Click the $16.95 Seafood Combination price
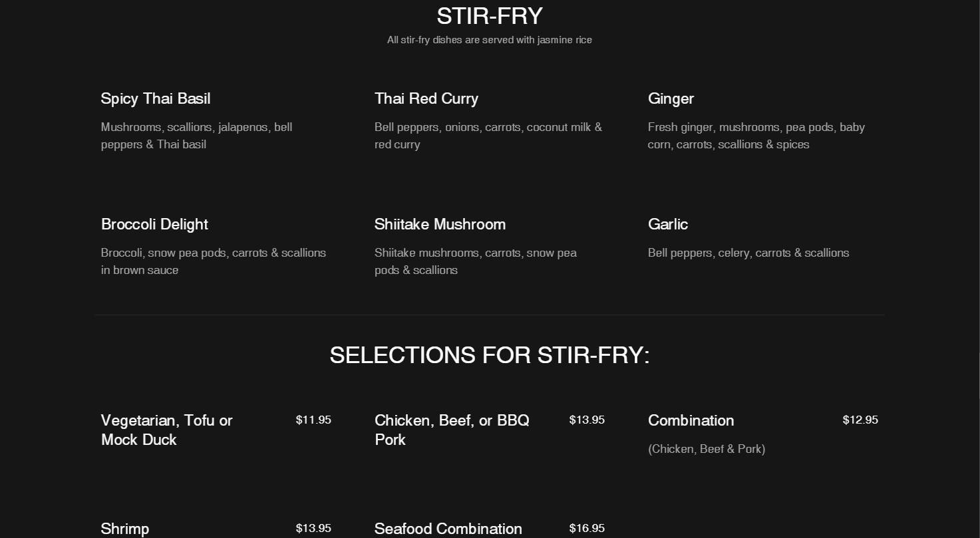The height and width of the screenshot is (538, 980). 587,528
